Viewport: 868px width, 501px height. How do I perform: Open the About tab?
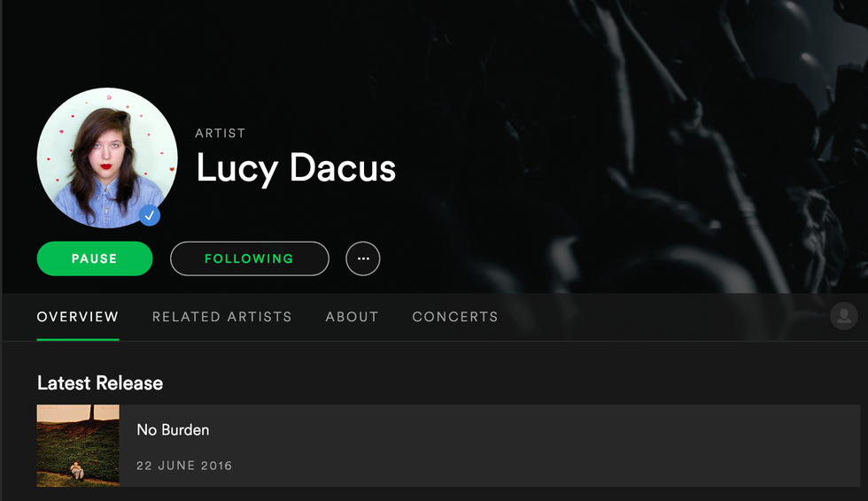tap(352, 317)
